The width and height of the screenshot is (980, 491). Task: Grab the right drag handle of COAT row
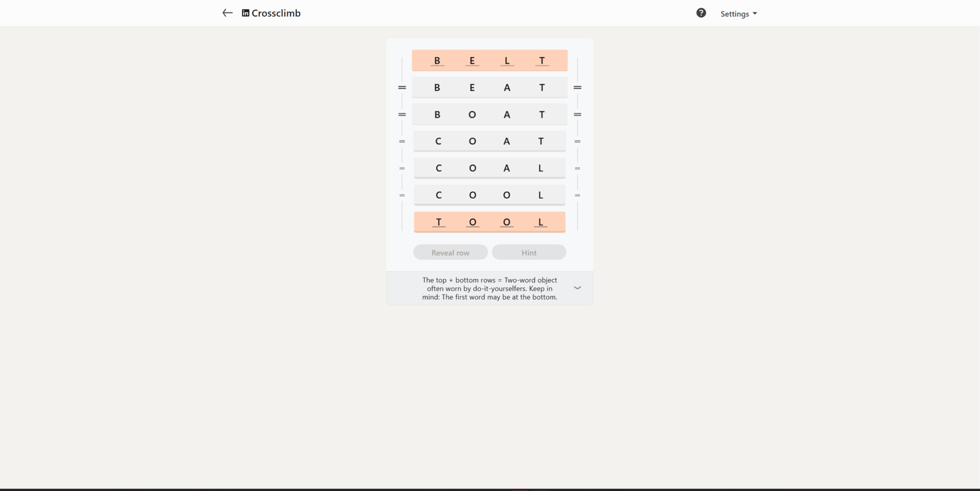(577, 142)
